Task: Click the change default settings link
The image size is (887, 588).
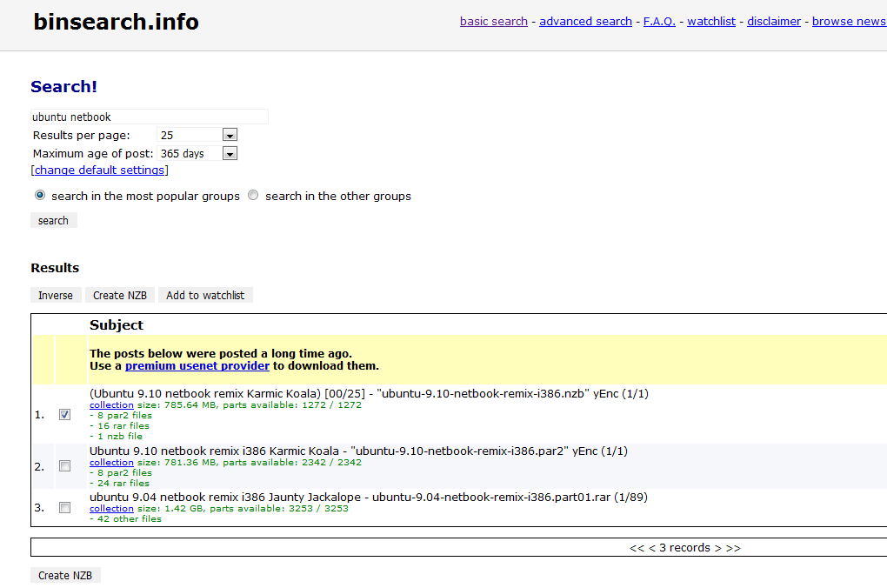Action: tap(99, 170)
